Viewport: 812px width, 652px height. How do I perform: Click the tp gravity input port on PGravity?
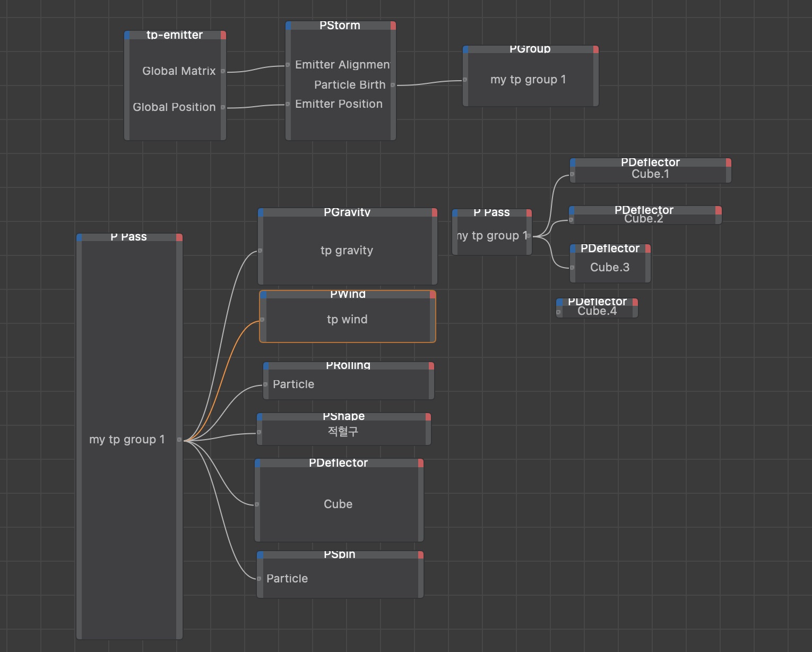coord(260,251)
